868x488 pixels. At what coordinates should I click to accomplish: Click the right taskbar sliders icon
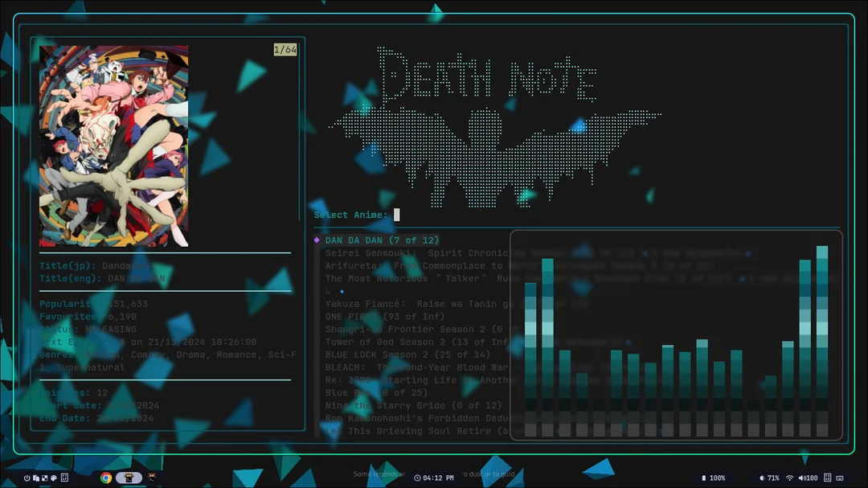tap(828, 478)
